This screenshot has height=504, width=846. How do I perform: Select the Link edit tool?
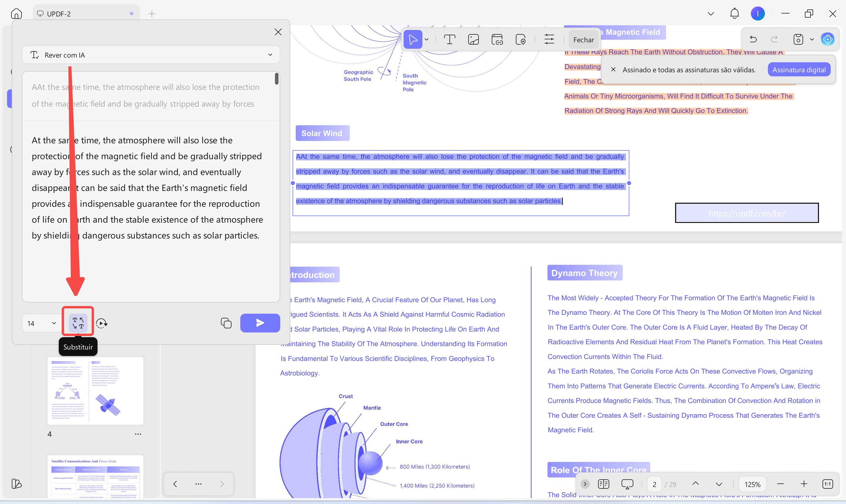(x=497, y=39)
